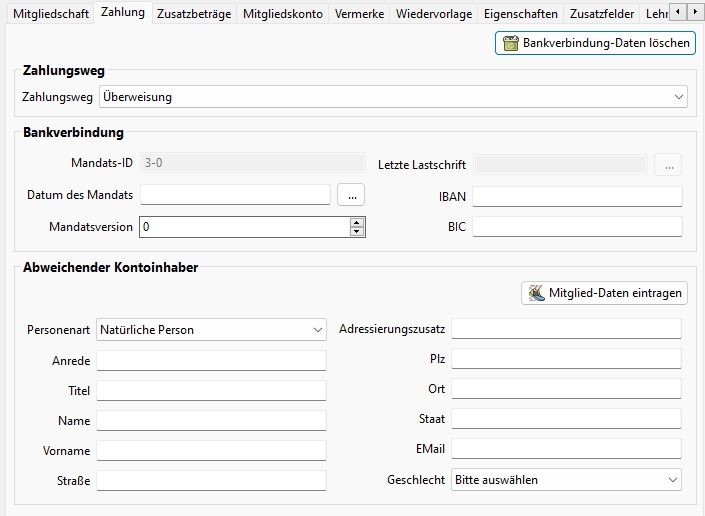
Task: Click into the Vorname field
Action: (211, 451)
